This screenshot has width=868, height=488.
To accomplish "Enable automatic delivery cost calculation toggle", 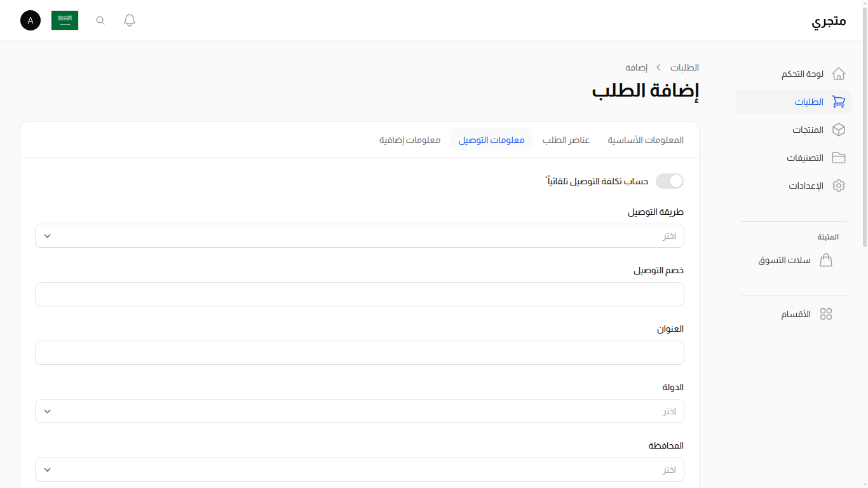I will [669, 181].
